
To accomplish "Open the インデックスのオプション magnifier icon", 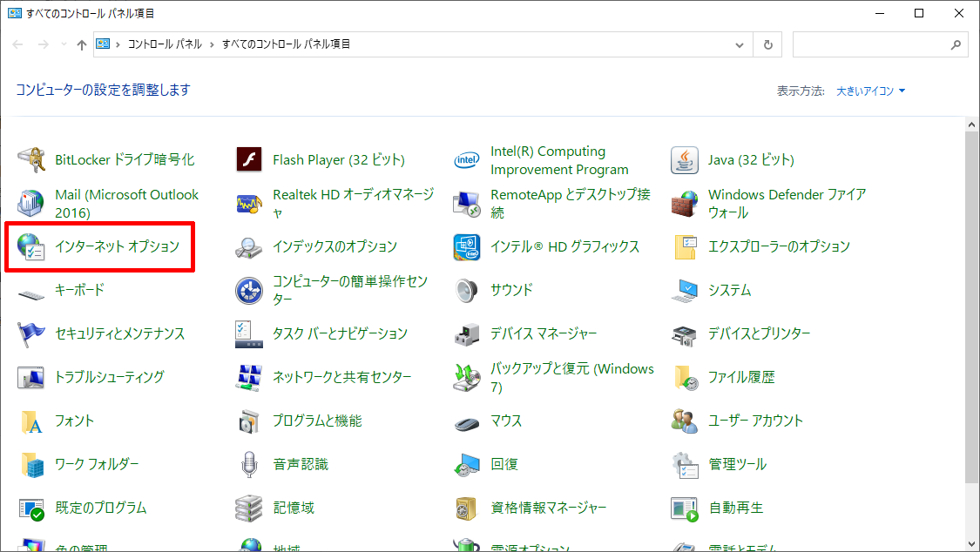I will coord(249,246).
